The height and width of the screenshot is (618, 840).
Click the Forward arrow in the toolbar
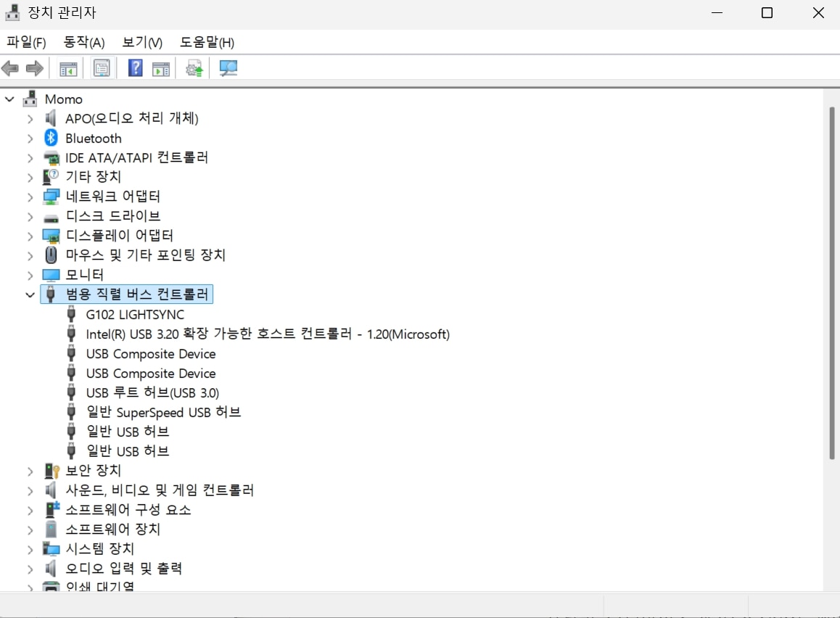coord(34,69)
